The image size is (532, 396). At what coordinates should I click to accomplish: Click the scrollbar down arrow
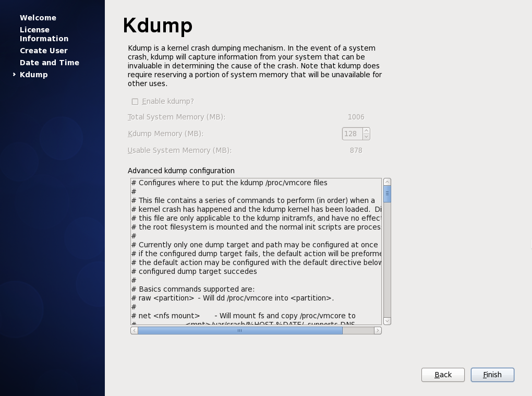387,320
